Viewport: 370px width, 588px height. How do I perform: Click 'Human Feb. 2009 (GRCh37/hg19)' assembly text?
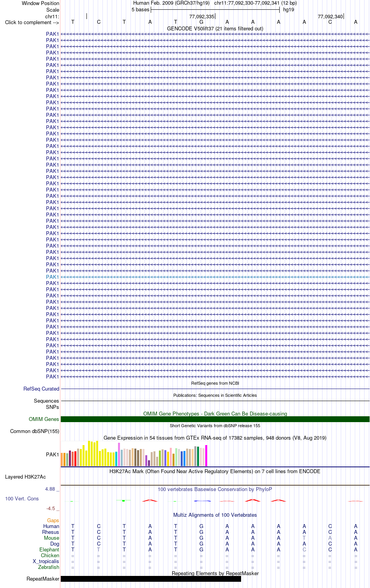[171, 3]
